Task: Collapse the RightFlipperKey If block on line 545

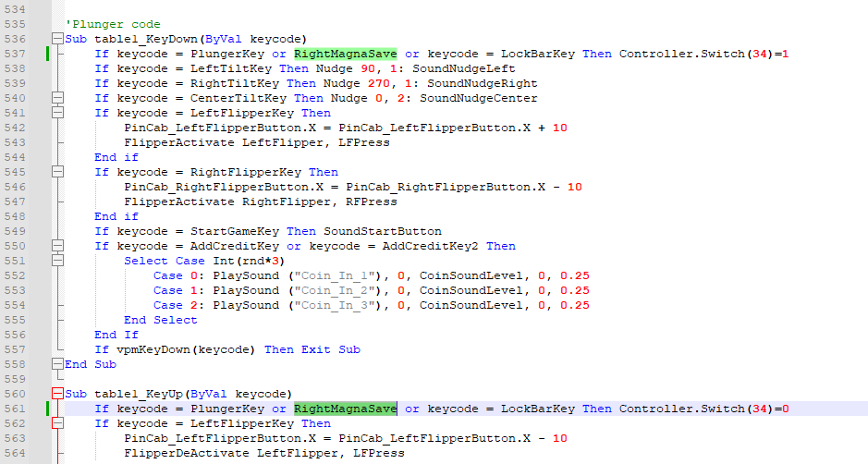Action: click(x=57, y=172)
